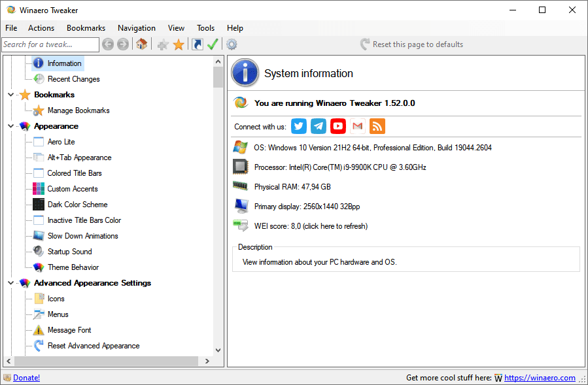Collapse the Appearance tree section
This screenshot has height=385, width=588.
11,126
